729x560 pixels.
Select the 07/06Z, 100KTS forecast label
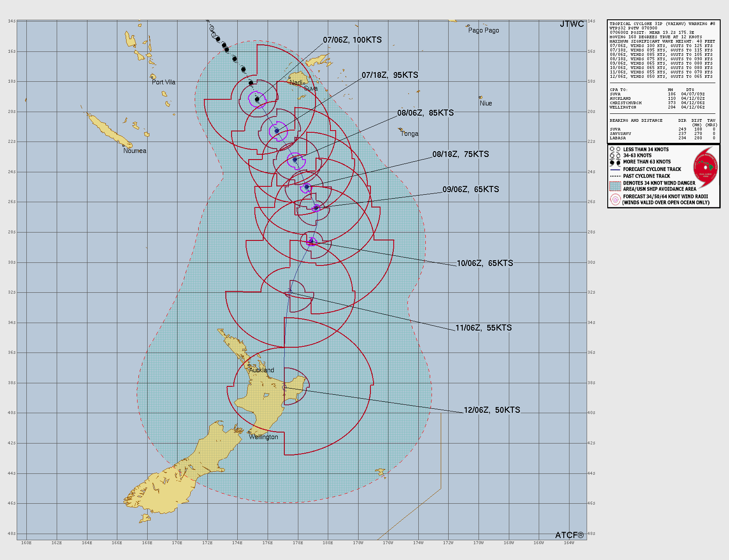[352, 40]
